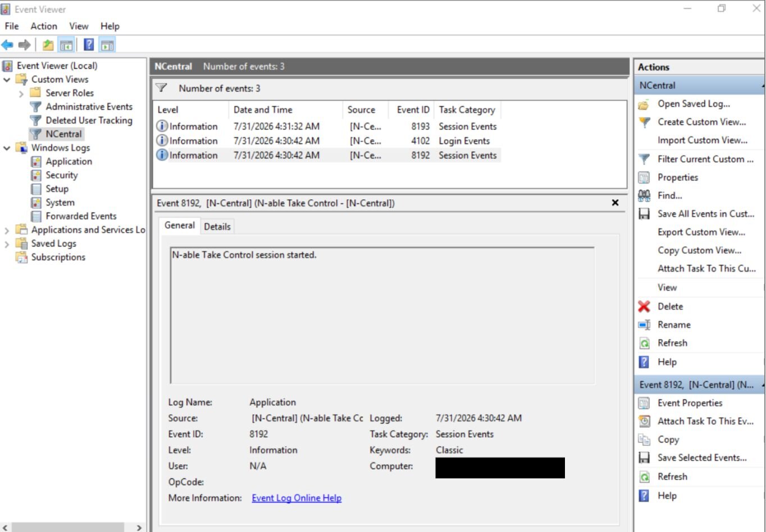This screenshot has height=532, width=766.
Task: Click the Open Saved Log folder icon
Action: coord(644,104)
